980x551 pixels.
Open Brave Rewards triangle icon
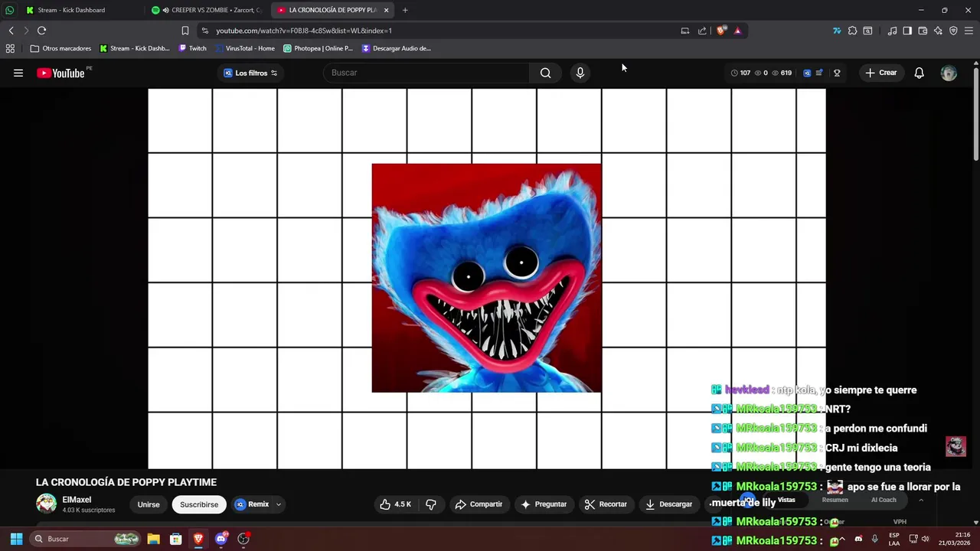click(737, 31)
